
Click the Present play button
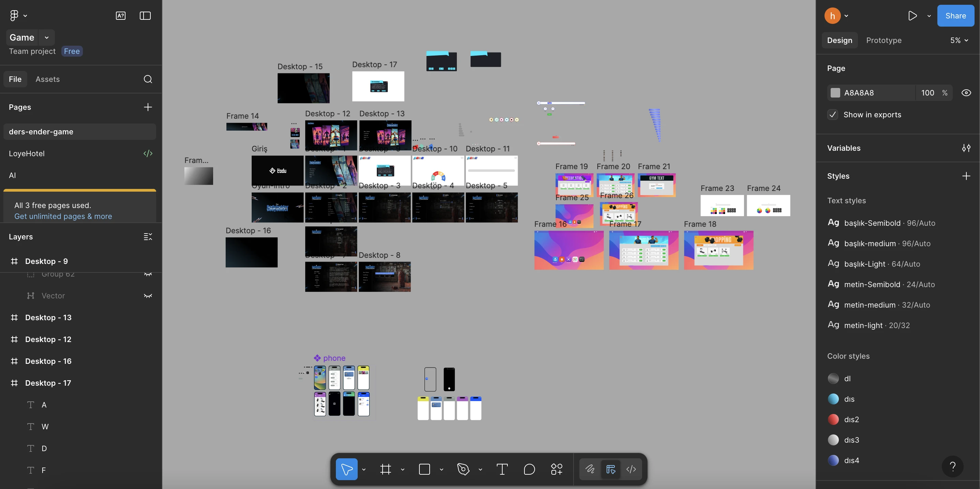point(912,16)
